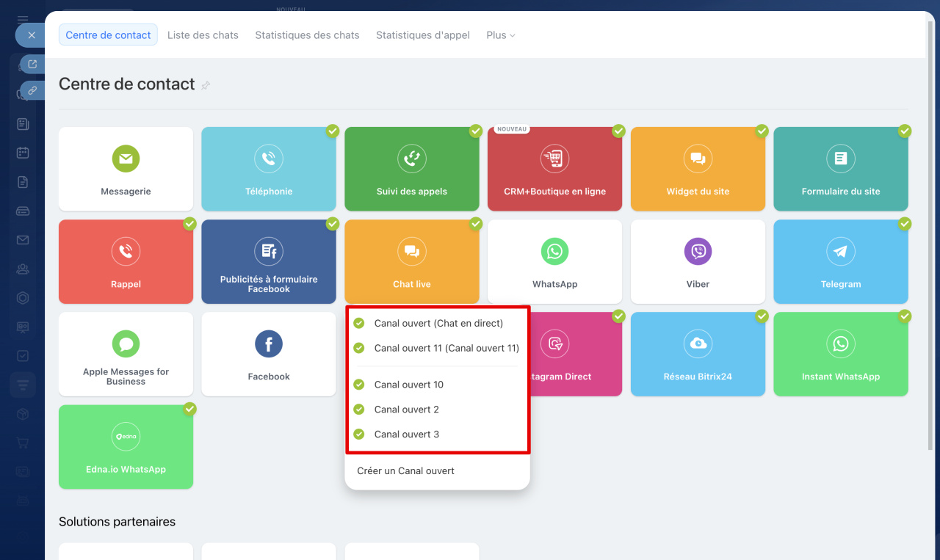Open the Suivi des appels tile
Screen dimensions: 940x560
click(x=411, y=169)
